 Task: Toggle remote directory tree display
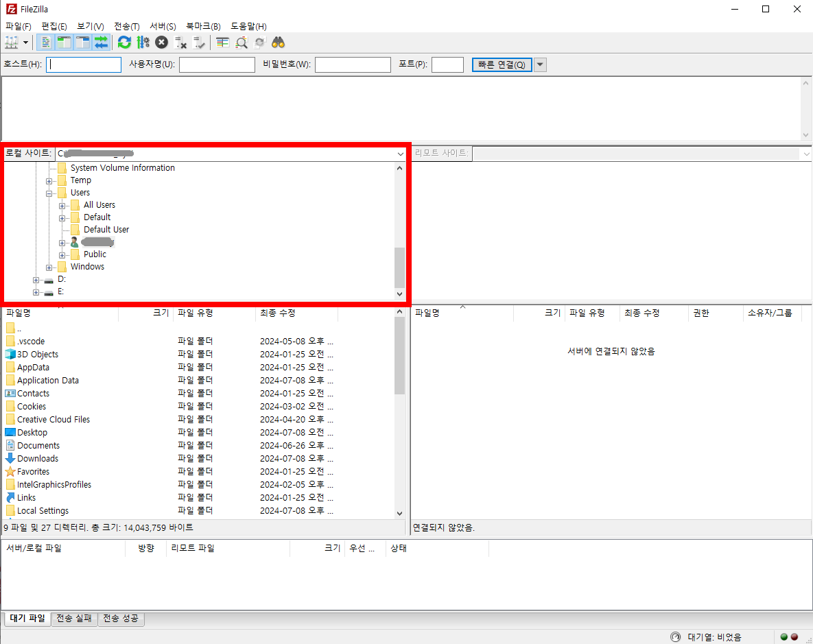[82, 43]
